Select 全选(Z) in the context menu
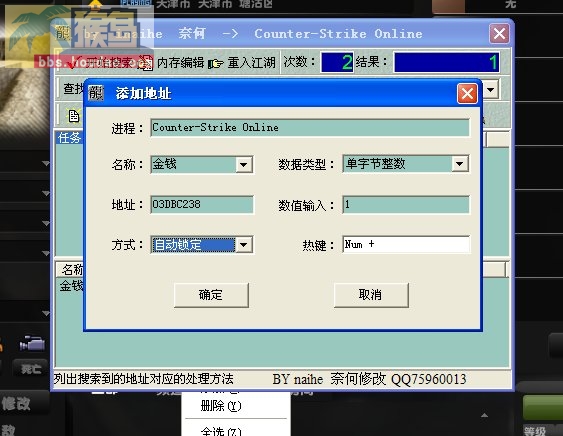The height and width of the screenshot is (436, 563). click(x=221, y=431)
